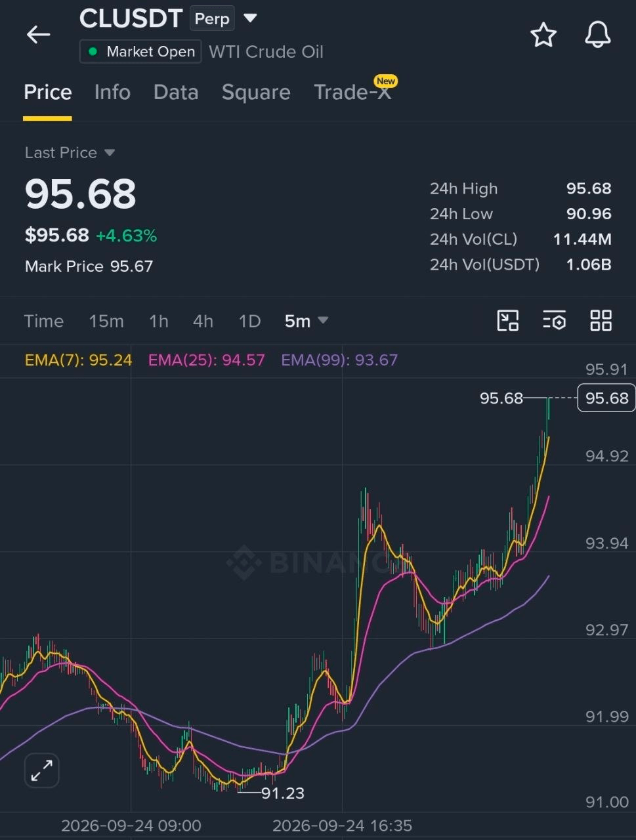Viewport: 636px width, 840px height.
Task: Select the 15m interval
Action: point(106,321)
